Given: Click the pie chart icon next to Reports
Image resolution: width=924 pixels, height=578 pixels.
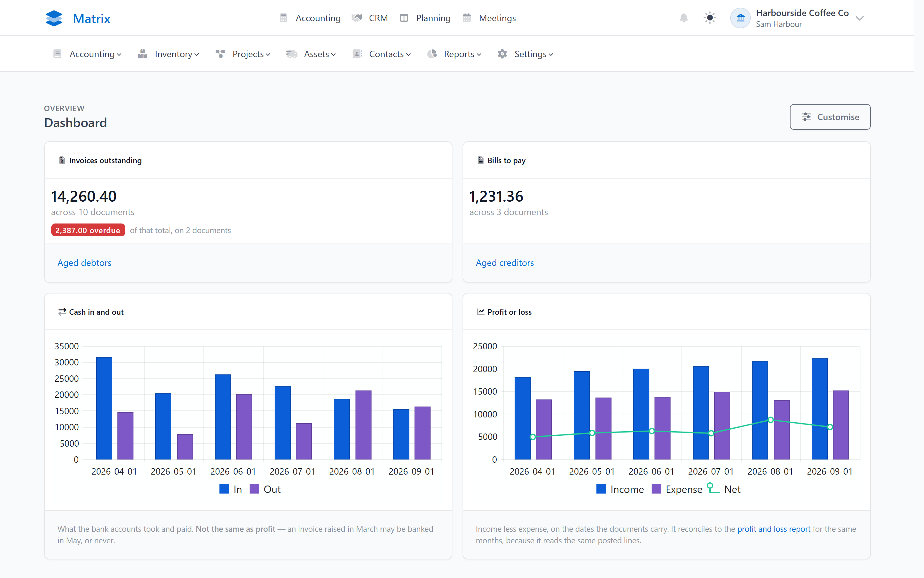Looking at the screenshot, I should [x=432, y=54].
